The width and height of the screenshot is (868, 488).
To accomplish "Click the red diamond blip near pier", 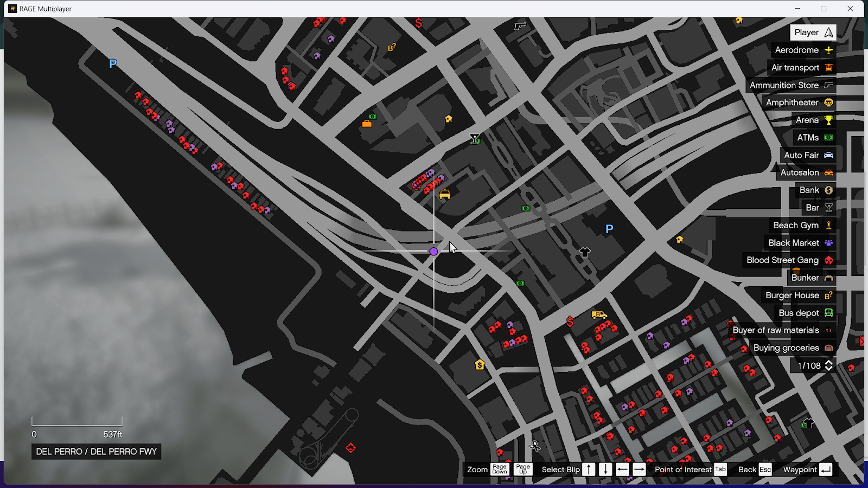I will (x=351, y=448).
